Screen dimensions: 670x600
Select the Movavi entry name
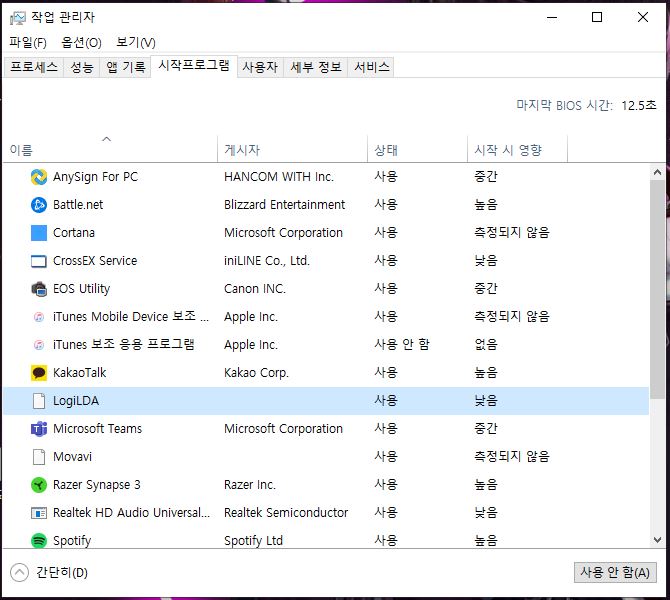click(x=72, y=457)
